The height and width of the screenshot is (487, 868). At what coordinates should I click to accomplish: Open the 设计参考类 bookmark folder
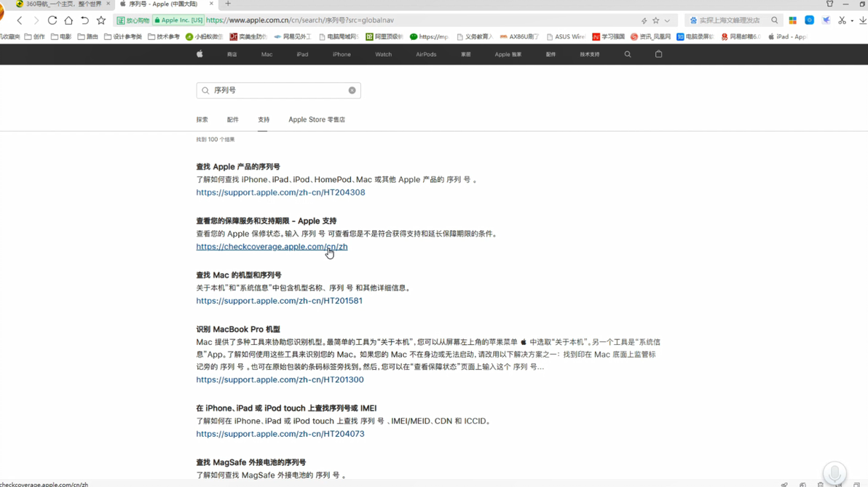(123, 36)
